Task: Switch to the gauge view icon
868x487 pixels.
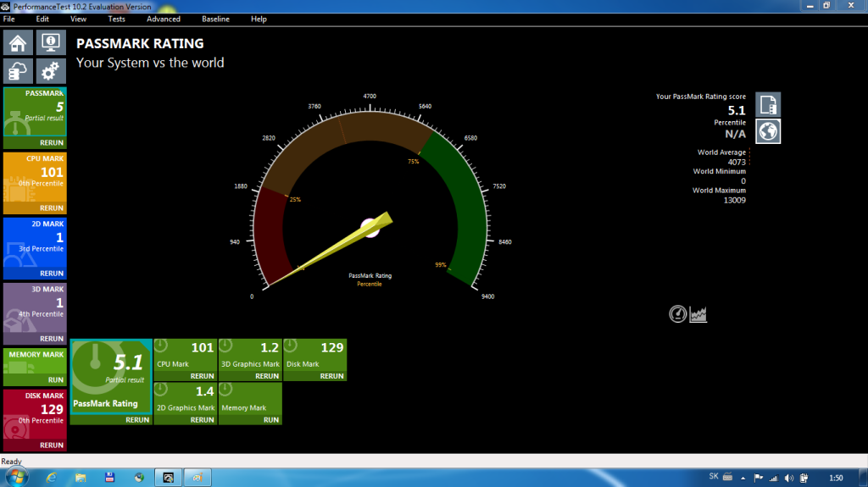Action: [x=677, y=313]
